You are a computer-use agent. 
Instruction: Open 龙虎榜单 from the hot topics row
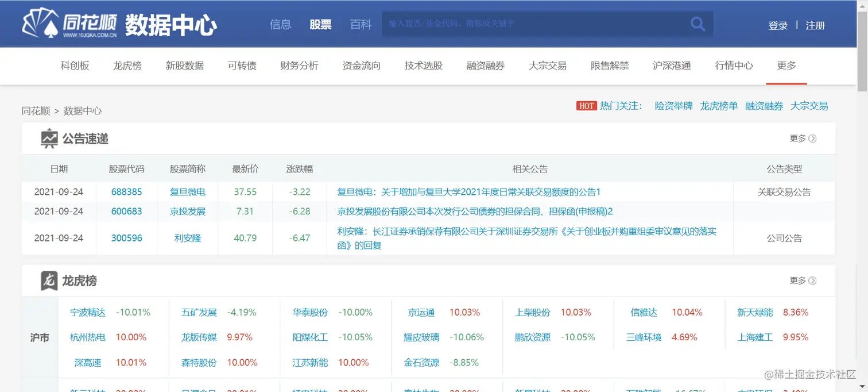pyautogui.click(x=718, y=106)
